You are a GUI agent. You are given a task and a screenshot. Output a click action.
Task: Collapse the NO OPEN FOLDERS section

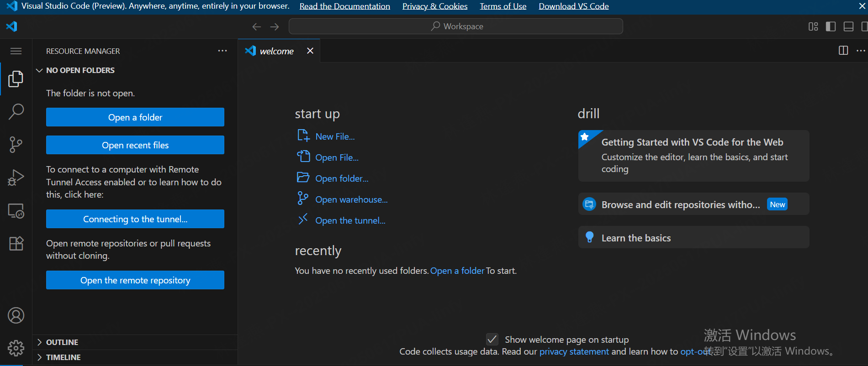(x=39, y=70)
